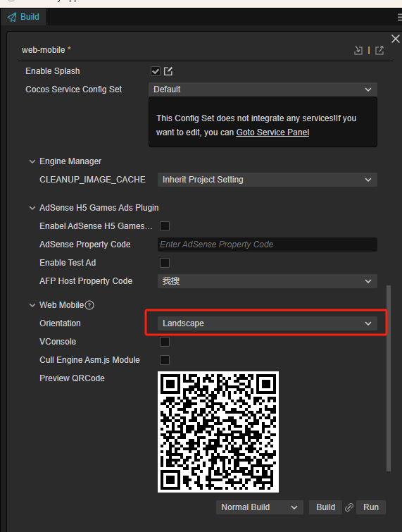Close the web-mobile build panel
The image size is (402, 532).
coord(395,39)
